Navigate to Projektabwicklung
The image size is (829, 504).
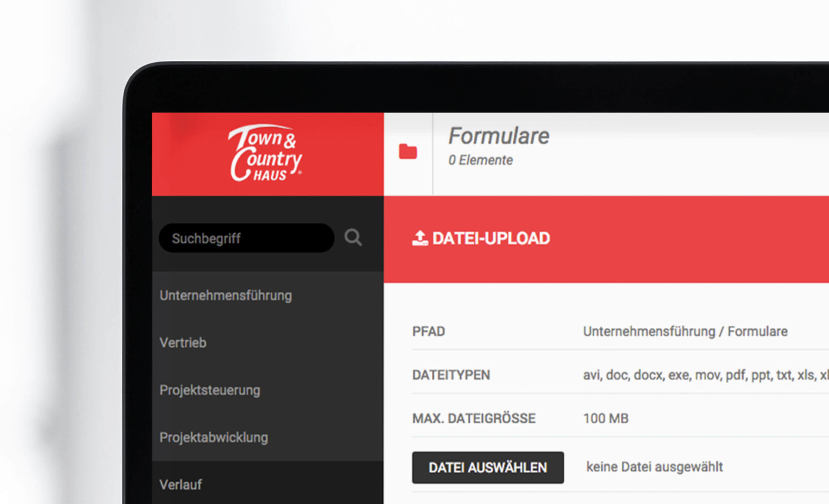[214, 437]
